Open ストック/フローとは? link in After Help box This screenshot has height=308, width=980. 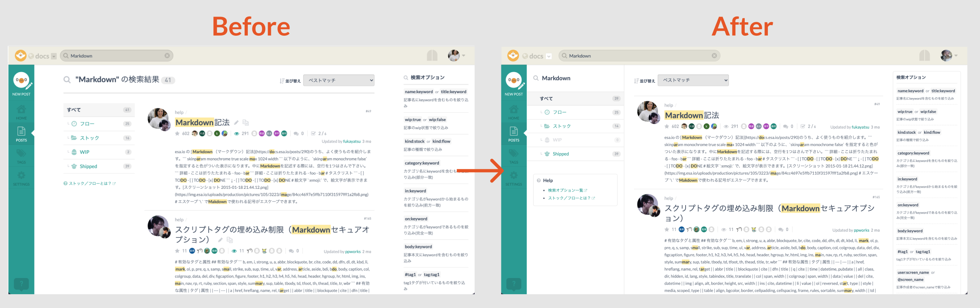(571, 198)
